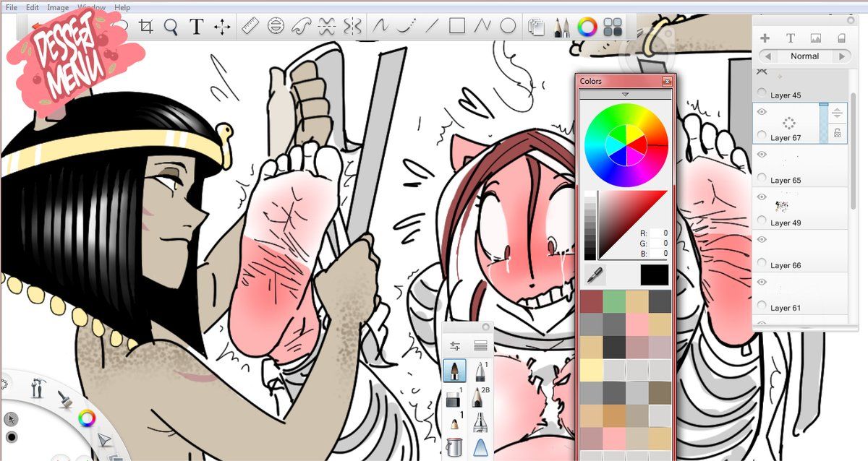Lock Layer 67 transparency icon
Image resolution: width=868 pixels, height=461 pixels.
pyautogui.click(x=837, y=132)
